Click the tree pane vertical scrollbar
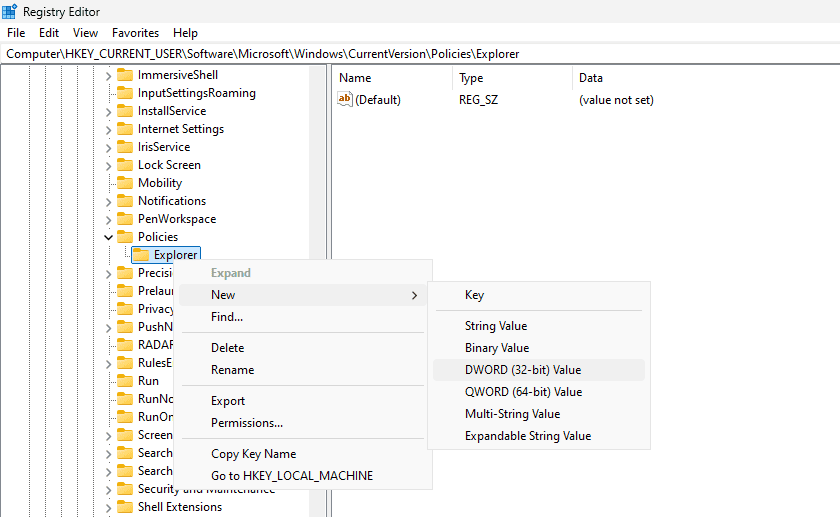This screenshot has width=840, height=517. pos(318,291)
